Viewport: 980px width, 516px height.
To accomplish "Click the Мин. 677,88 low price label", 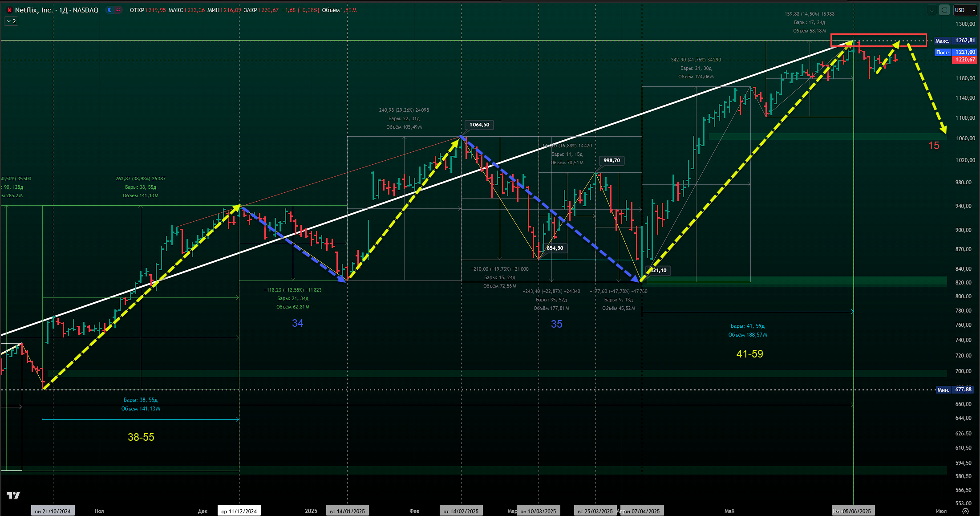I will 955,390.
